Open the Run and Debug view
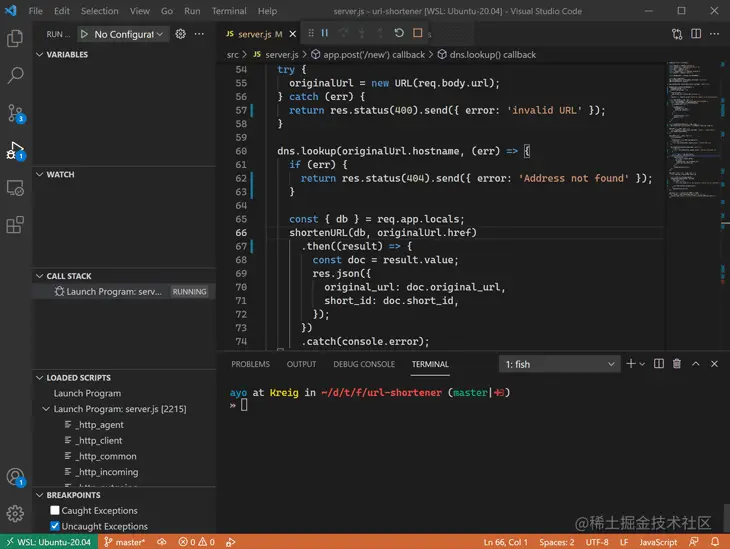This screenshot has height=549, width=730. pos(15,150)
